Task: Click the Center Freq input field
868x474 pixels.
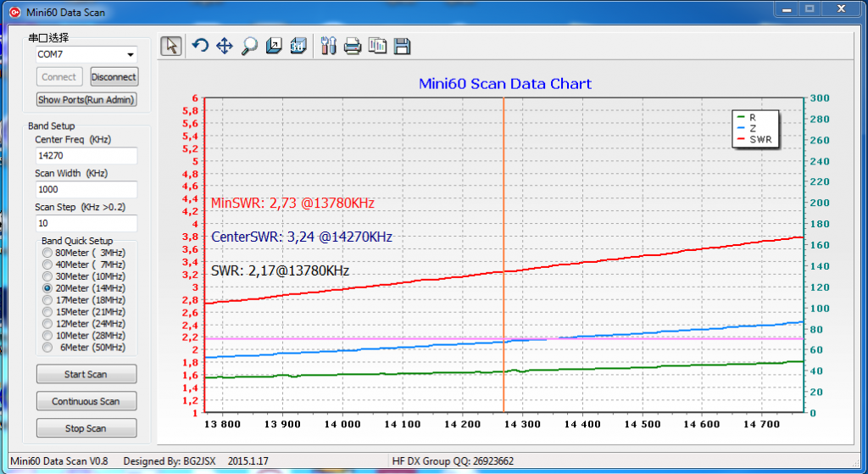Action: (86, 156)
